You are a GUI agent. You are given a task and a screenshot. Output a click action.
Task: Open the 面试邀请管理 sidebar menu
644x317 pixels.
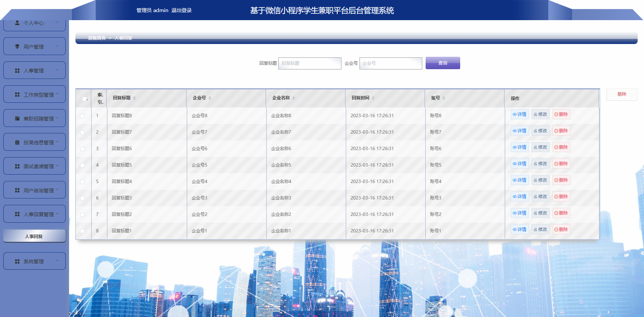(35, 166)
